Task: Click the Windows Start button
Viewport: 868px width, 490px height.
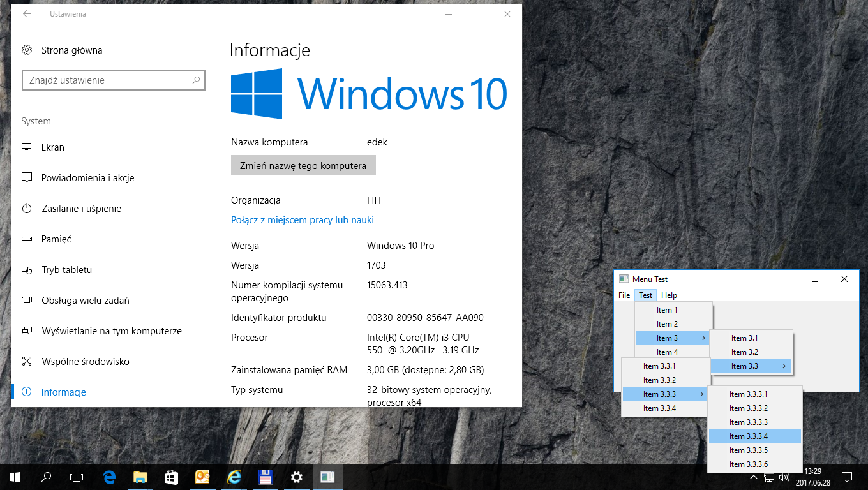Action: click(x=15, y=477)
